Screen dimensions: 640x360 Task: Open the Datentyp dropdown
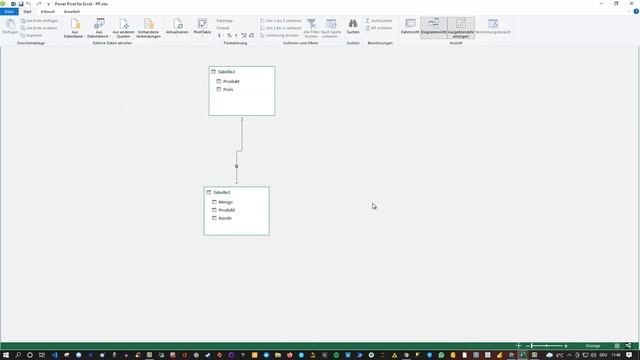(x=225, y=20)
